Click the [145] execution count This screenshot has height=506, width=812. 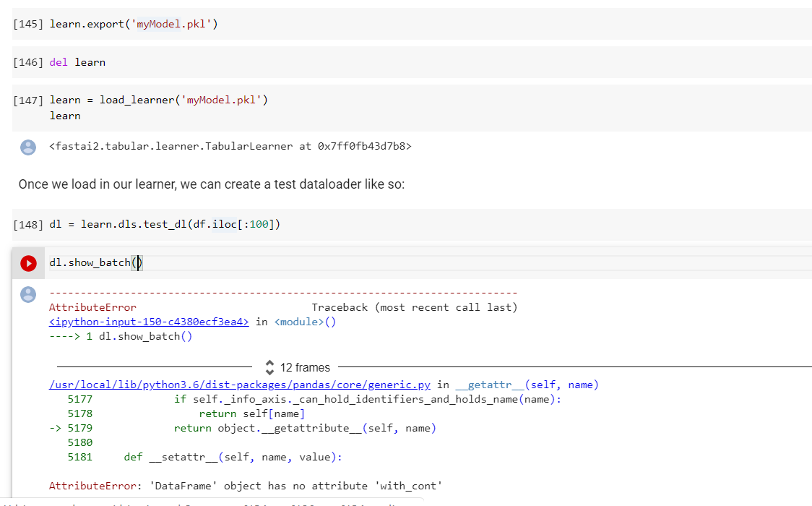coord(28,25)
